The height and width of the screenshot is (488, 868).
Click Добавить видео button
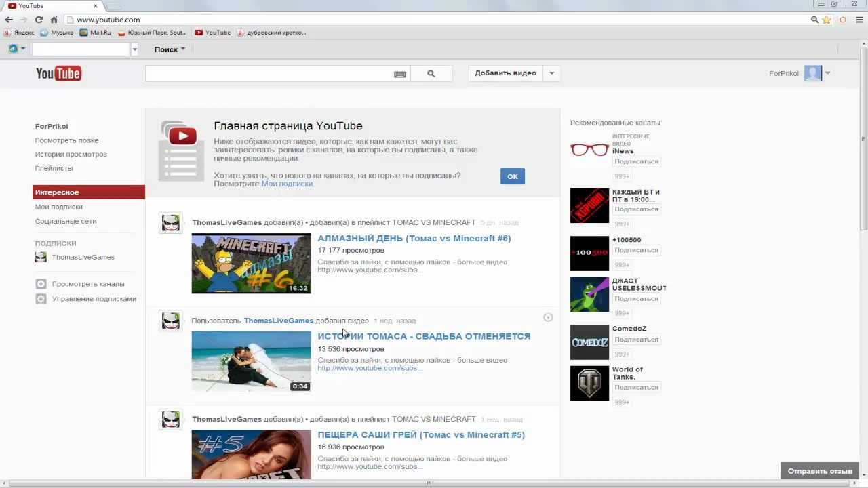pos(506,73)
